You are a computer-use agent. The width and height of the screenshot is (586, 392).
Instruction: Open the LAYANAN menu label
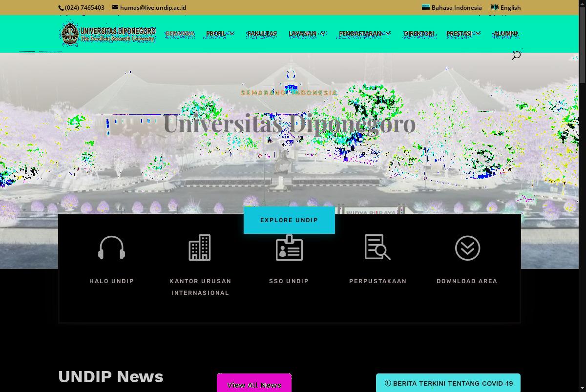tap(302, 34)
